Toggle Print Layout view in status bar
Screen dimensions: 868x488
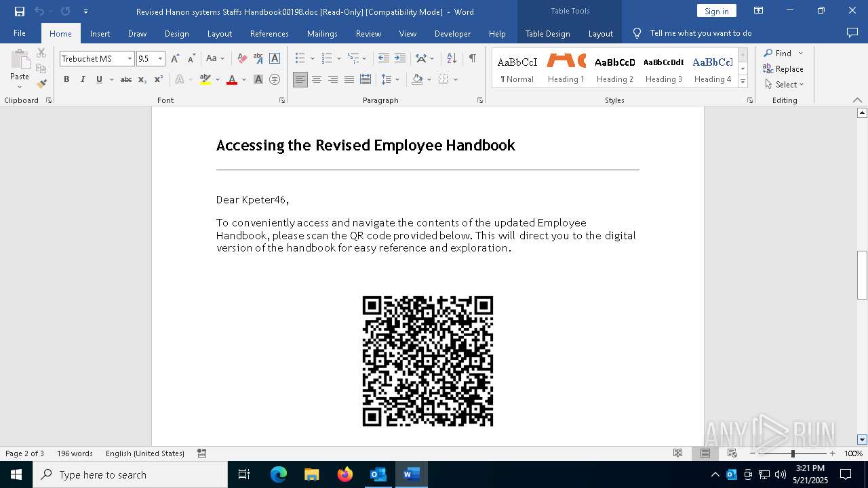(705, 453)
